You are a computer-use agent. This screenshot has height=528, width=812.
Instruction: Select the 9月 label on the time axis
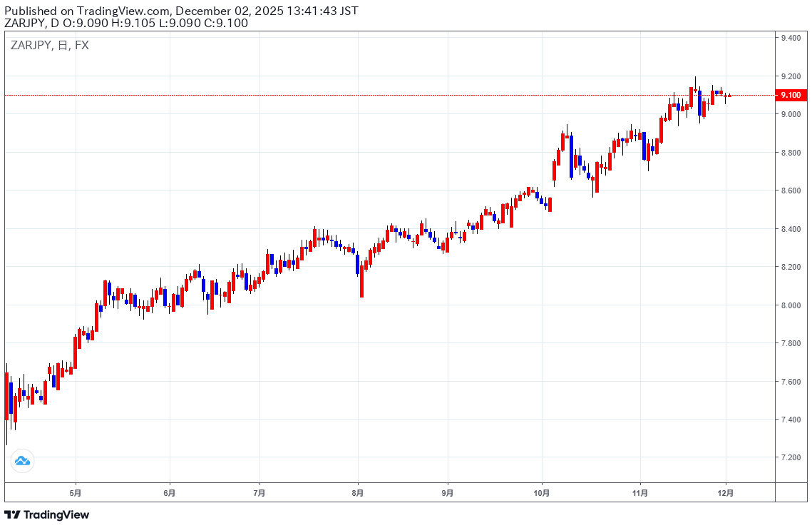448,492
